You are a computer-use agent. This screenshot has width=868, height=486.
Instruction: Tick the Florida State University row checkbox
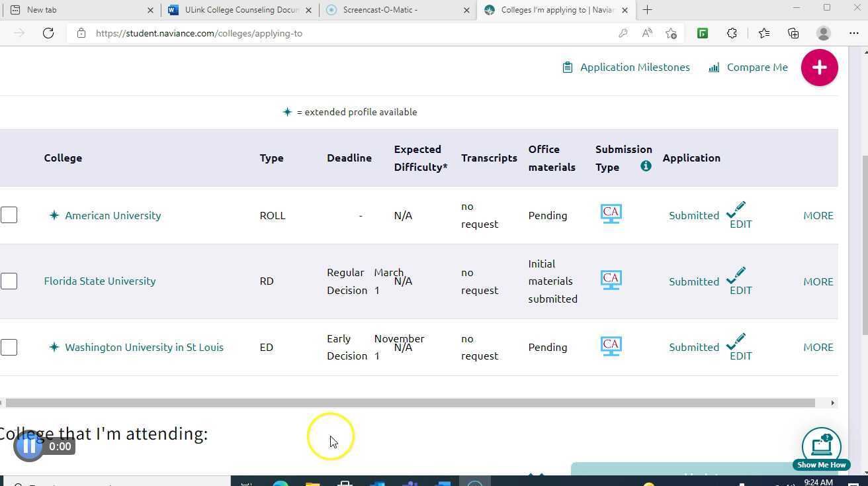tap(9, 281)
